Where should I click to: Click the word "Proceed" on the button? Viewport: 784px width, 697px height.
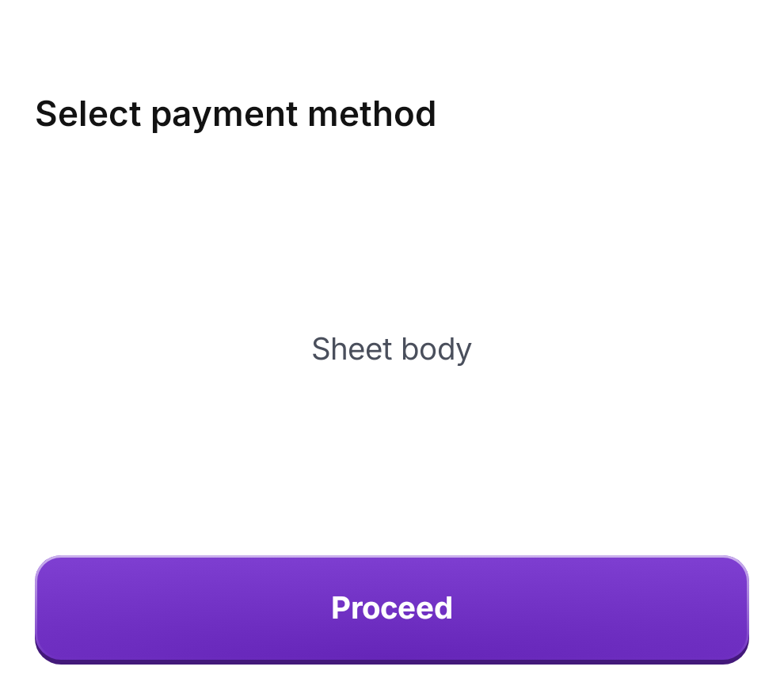point(391,608)
